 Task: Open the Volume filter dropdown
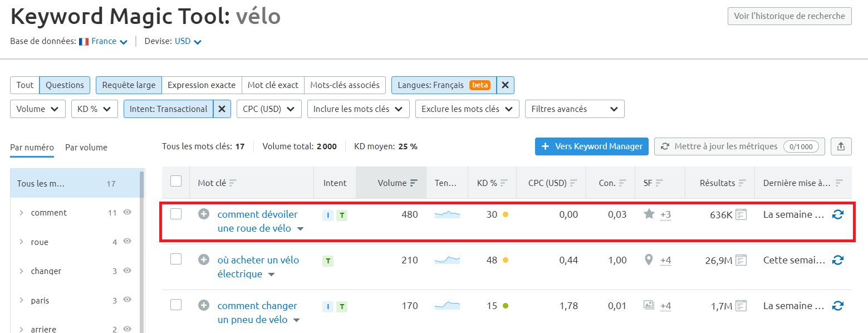(37, 109)
